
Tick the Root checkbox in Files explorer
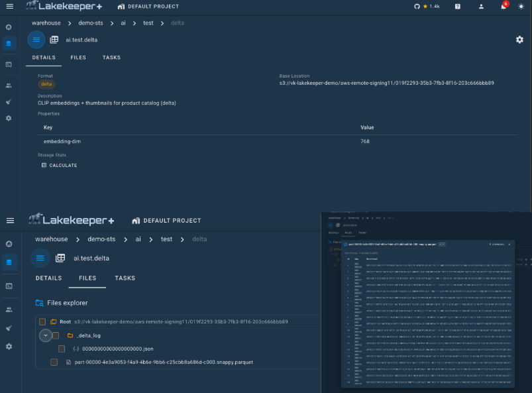(x=42, y=321)
